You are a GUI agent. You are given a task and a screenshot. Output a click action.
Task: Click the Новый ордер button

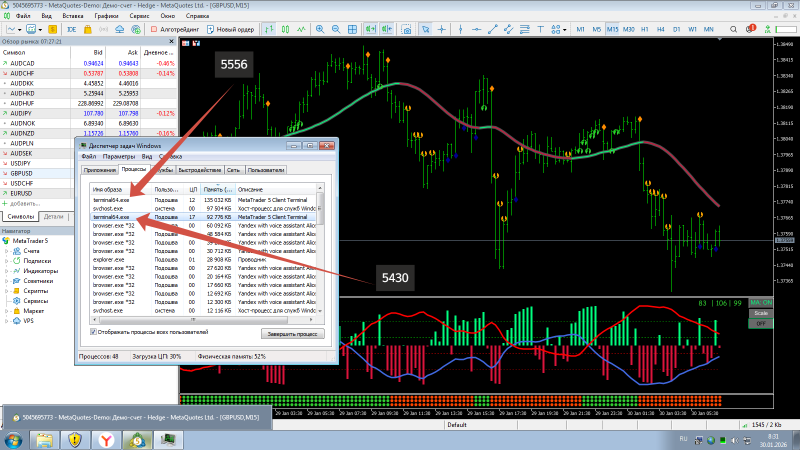tap(230, 30)
